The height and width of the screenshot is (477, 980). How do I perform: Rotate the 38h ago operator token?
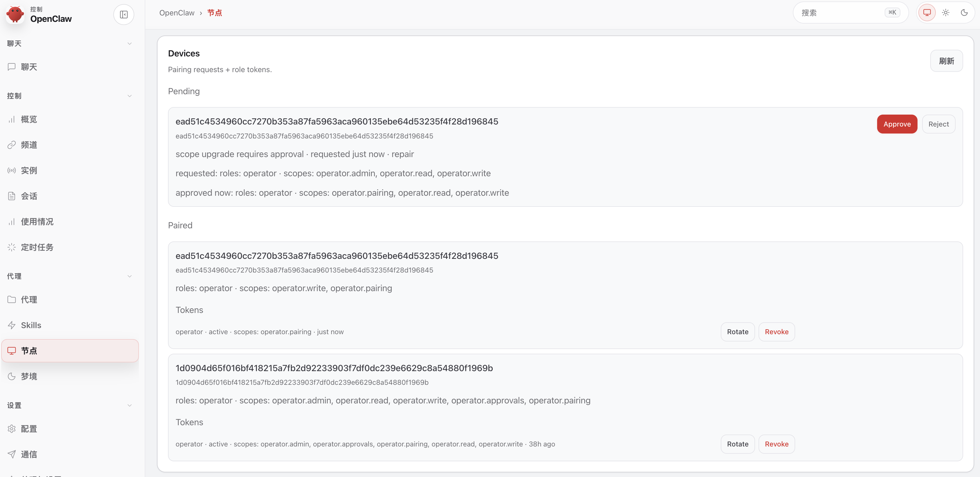point(737,444)
